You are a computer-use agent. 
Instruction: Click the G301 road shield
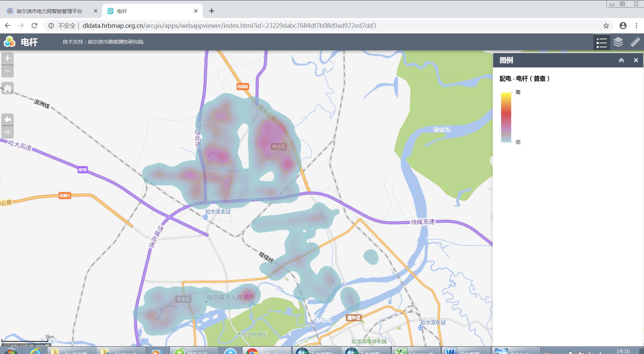65,195
